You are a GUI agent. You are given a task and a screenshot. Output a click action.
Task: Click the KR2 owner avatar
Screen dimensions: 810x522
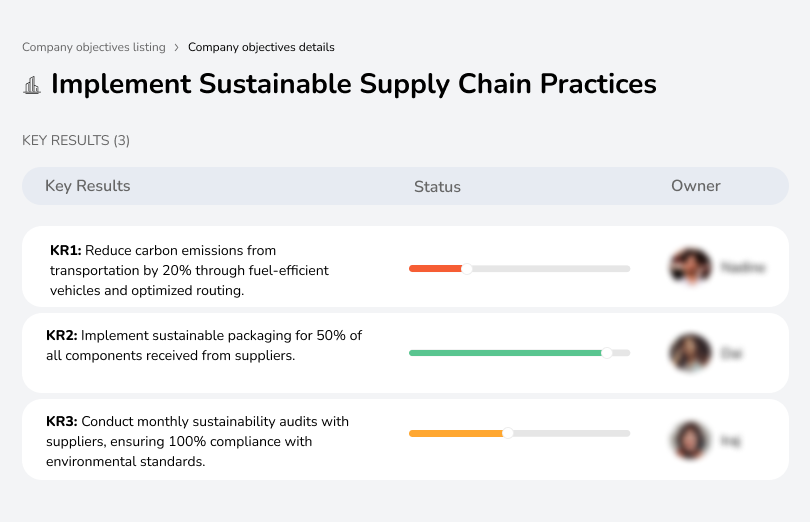click(x=690, y=353)
